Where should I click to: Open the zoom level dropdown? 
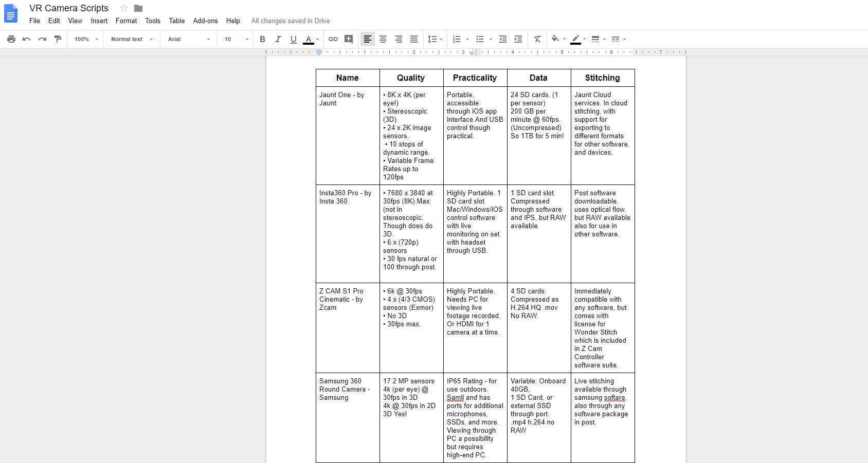click(86, 39)
